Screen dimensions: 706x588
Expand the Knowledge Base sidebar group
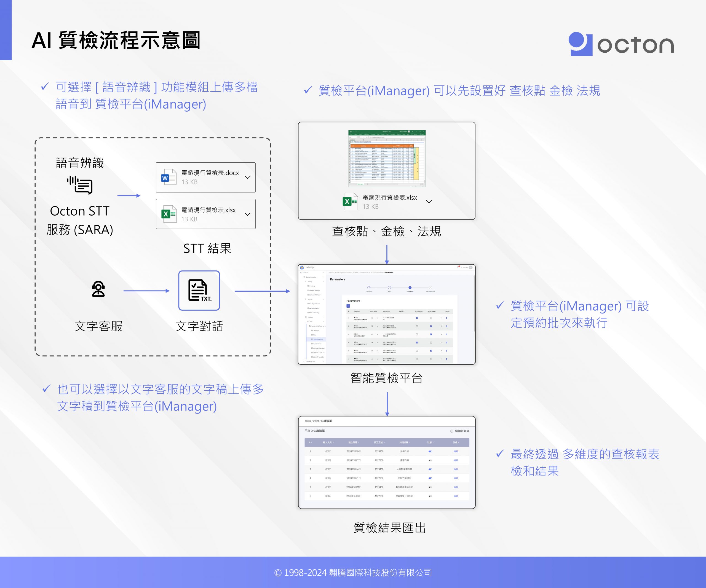tap(324, 361)
